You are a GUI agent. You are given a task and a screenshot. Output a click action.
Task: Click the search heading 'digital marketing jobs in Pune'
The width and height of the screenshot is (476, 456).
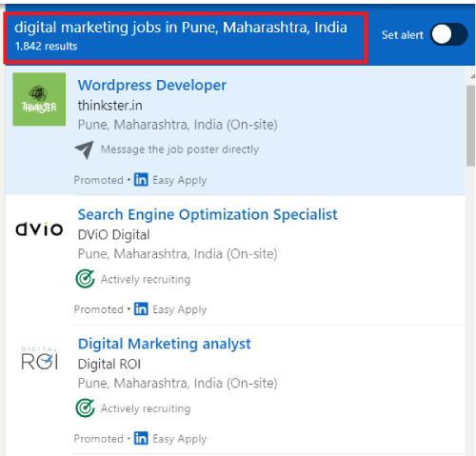(x=181, y=28)
